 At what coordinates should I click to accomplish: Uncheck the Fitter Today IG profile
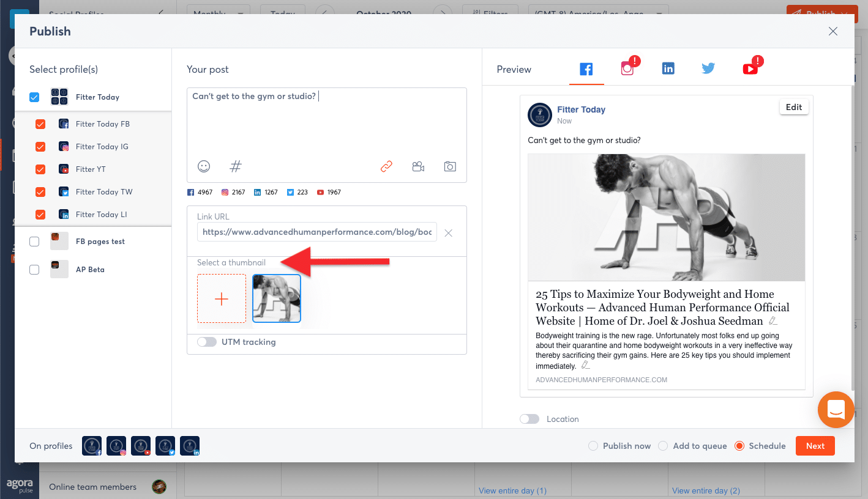coord(40,147)
